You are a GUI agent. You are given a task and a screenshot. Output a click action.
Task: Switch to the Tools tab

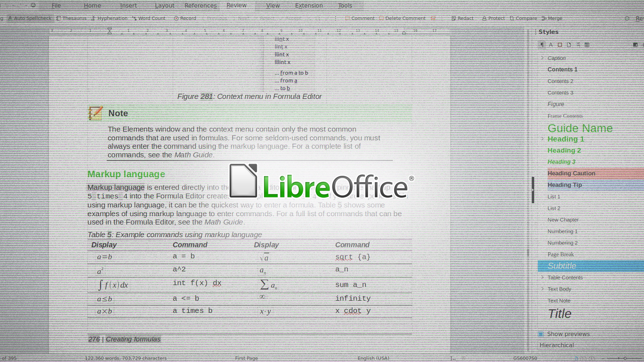click(345, 6)
